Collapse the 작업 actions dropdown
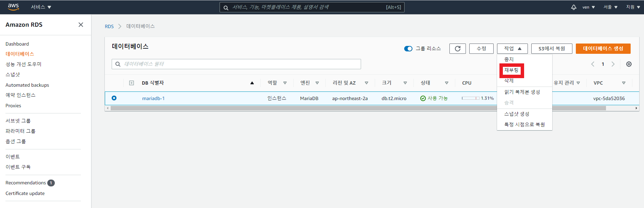 (x=512, y=49)
